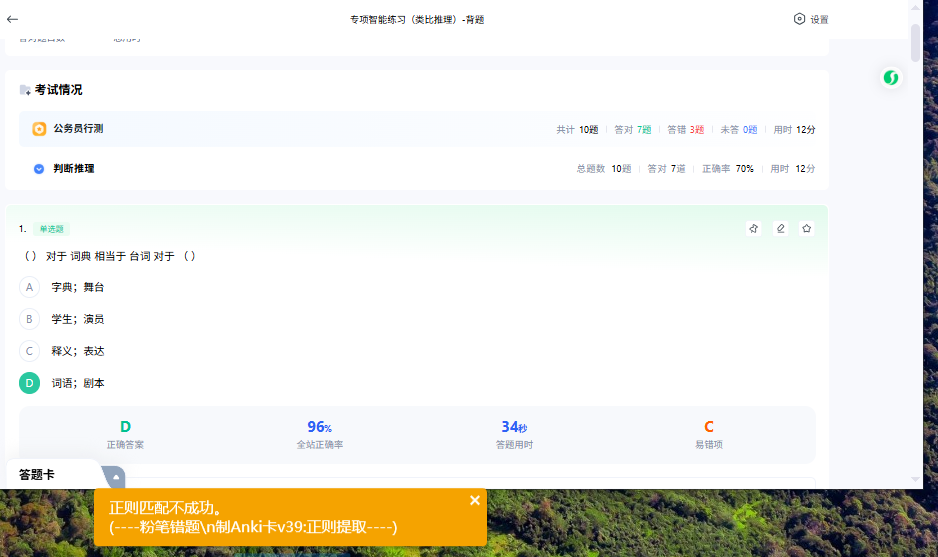Click the 答错 3题 count
The image size is (938, 557).
686,130
